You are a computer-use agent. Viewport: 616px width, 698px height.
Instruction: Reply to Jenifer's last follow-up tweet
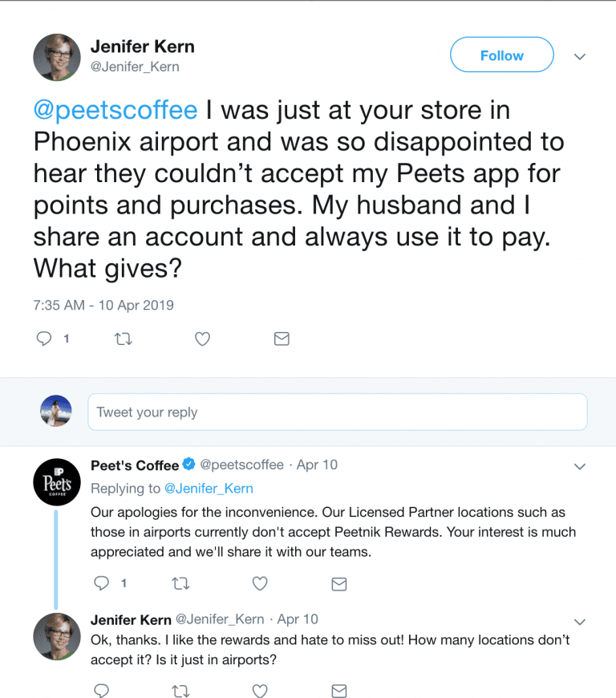(x=101, y=690)
